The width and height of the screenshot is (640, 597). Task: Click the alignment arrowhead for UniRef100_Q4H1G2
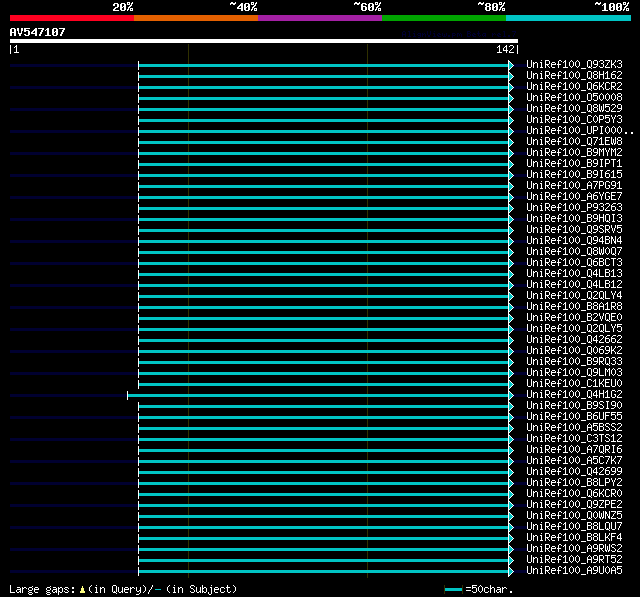pyautogui.click(x=511, y=395)
